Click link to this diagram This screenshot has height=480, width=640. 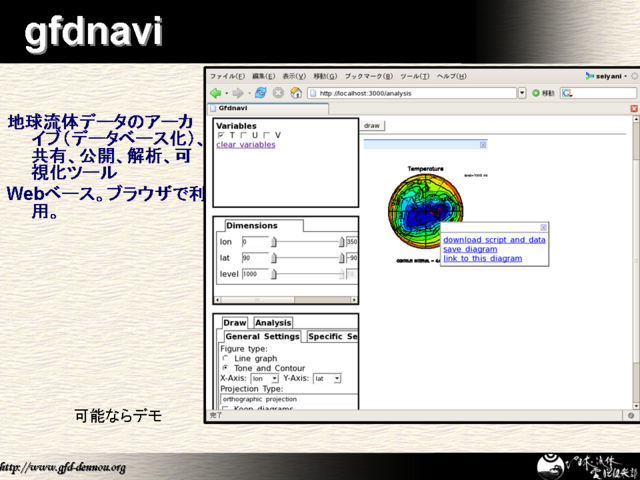[482, 258]
